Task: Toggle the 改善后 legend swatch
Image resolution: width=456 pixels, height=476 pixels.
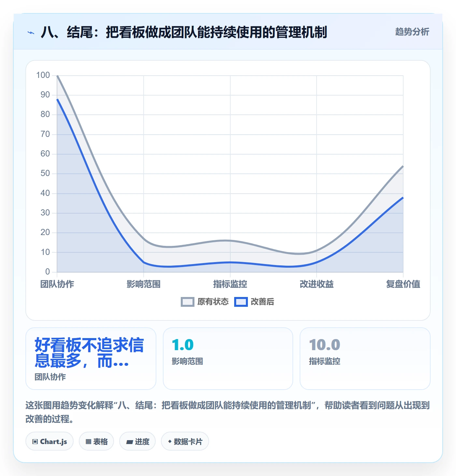Action: click(241, 302)
